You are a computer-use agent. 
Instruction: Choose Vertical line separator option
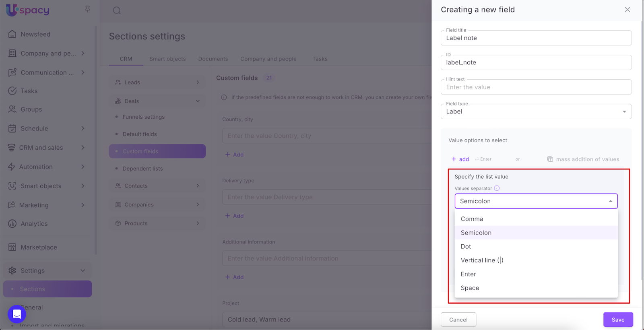tap(482, 260)
